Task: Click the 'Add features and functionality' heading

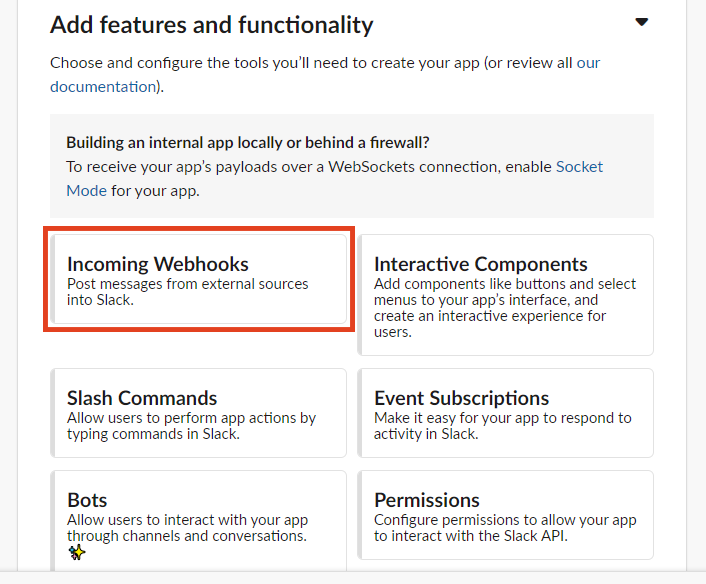Action: tap(212, 25)
